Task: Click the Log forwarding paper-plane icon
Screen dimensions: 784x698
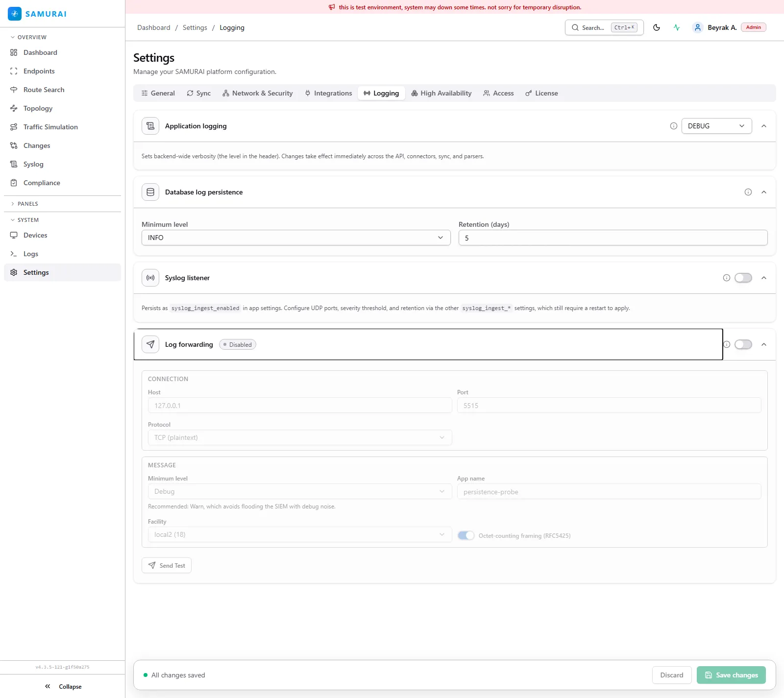Action: [x=150, y=344]
